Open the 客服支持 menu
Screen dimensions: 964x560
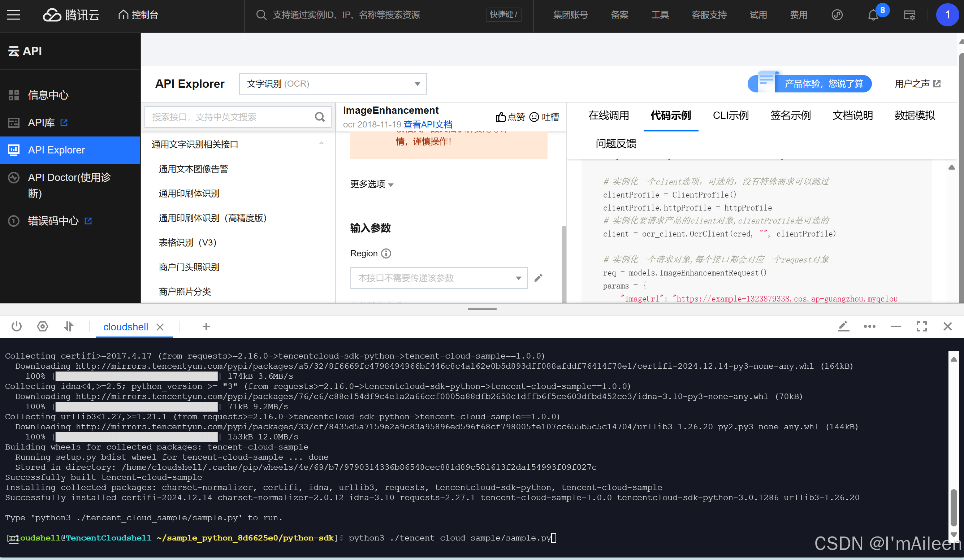pyautogui.click(x=709, y=15)
